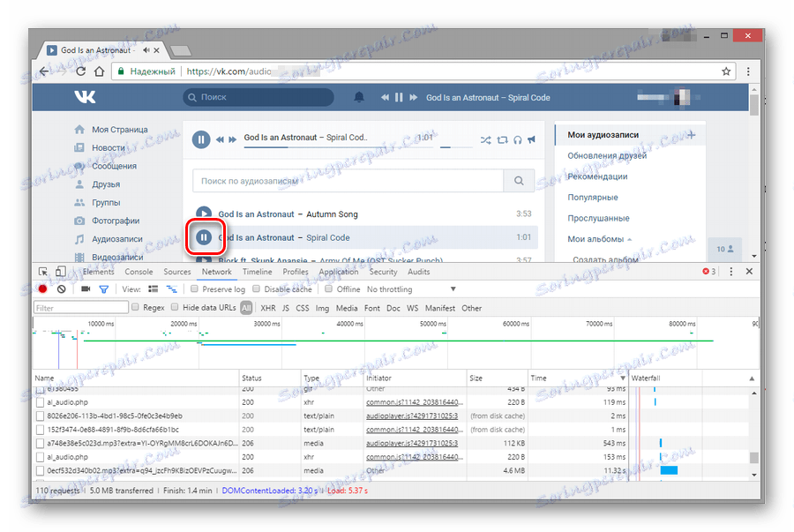The width and height of the screenshot is (794, 532).
Task: Open the DevTools three-dot customize menu
Action: (x=730, y=272)
